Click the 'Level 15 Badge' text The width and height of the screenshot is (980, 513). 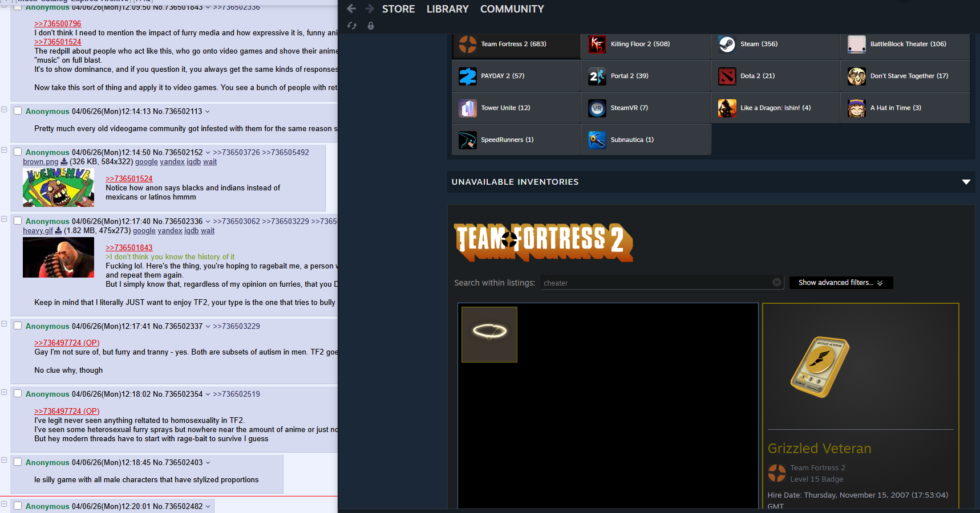pos(817,479)
